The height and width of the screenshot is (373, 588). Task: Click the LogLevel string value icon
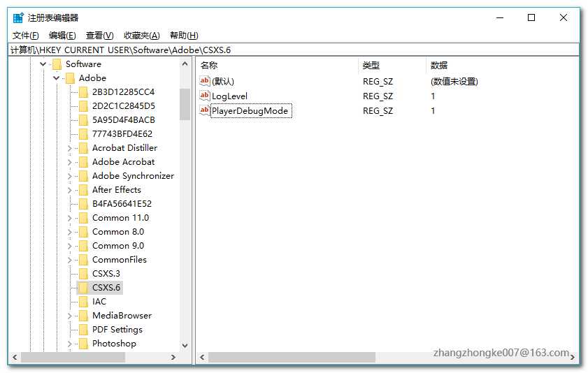(204, 96)
